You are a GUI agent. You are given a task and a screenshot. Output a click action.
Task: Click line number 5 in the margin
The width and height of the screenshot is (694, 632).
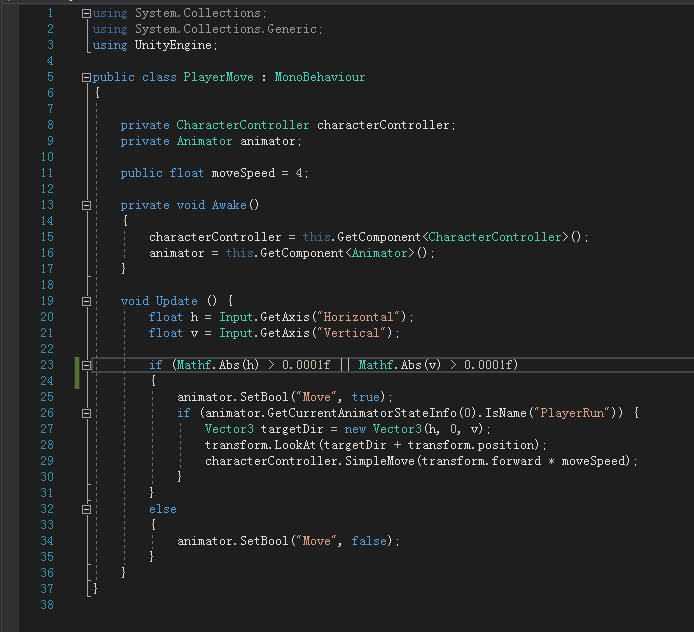pyautogui.click(x=50, y=77)
